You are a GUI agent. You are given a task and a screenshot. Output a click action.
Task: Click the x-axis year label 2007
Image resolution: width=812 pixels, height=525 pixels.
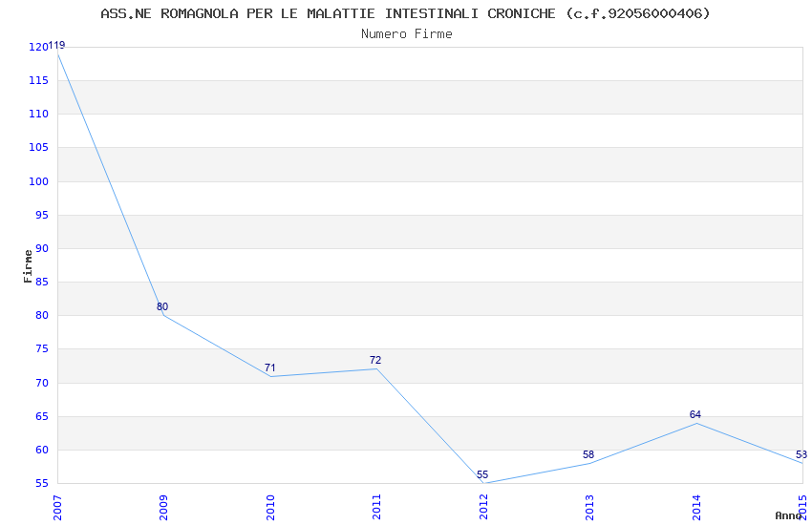57,508
